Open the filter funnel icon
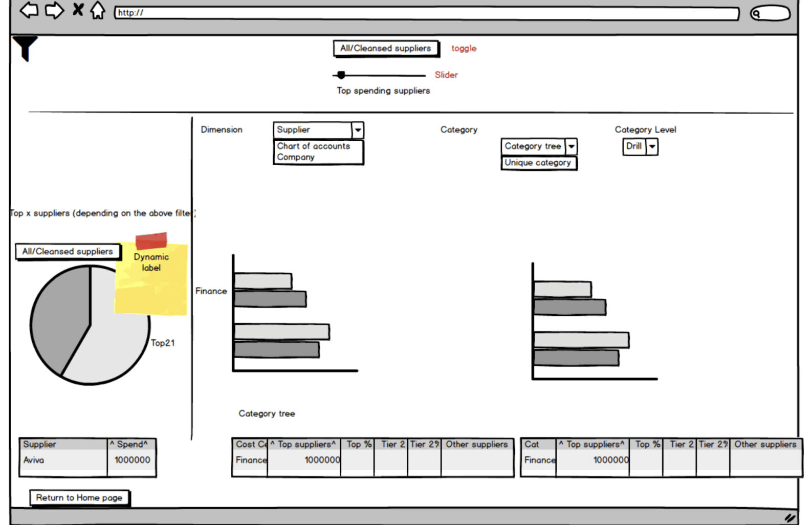Screen dimensions: 812x525 [x=25, y=49]
